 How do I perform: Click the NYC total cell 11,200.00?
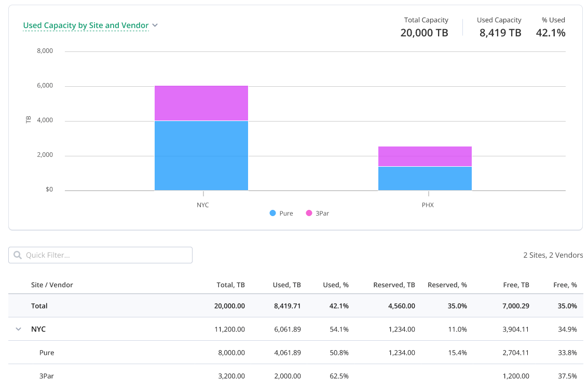tap(229, 329)
